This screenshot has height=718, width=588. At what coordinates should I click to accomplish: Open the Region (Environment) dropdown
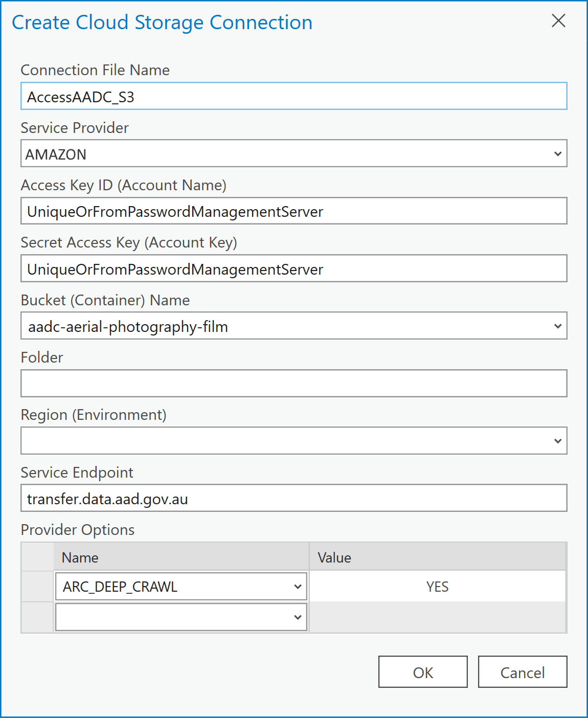(x=294, y=441)
